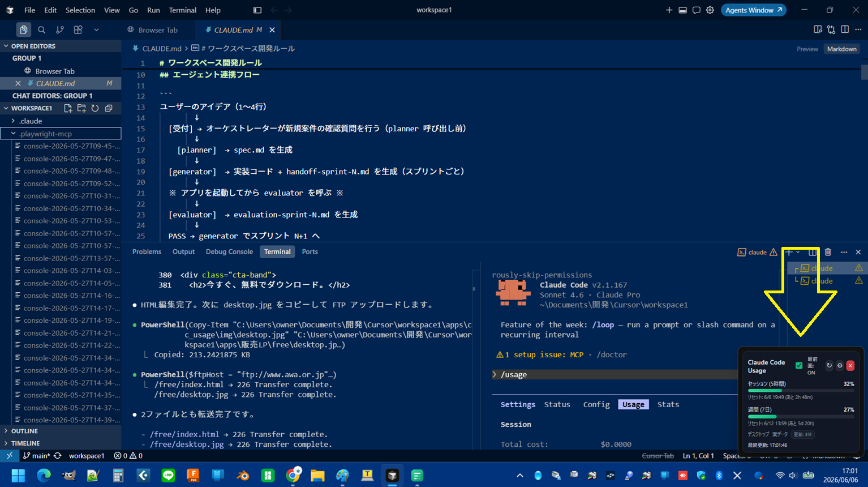Screen dimensions: 868x487
Task: Click the remote window status bar icon
Action: tap(10, 455)
